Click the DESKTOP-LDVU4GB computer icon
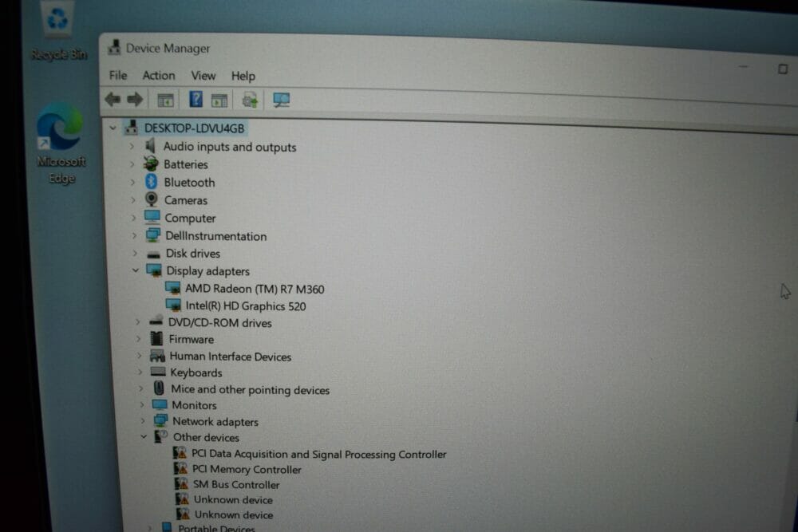The width and height of the screenshot is (798, 532). pos(132,127)
